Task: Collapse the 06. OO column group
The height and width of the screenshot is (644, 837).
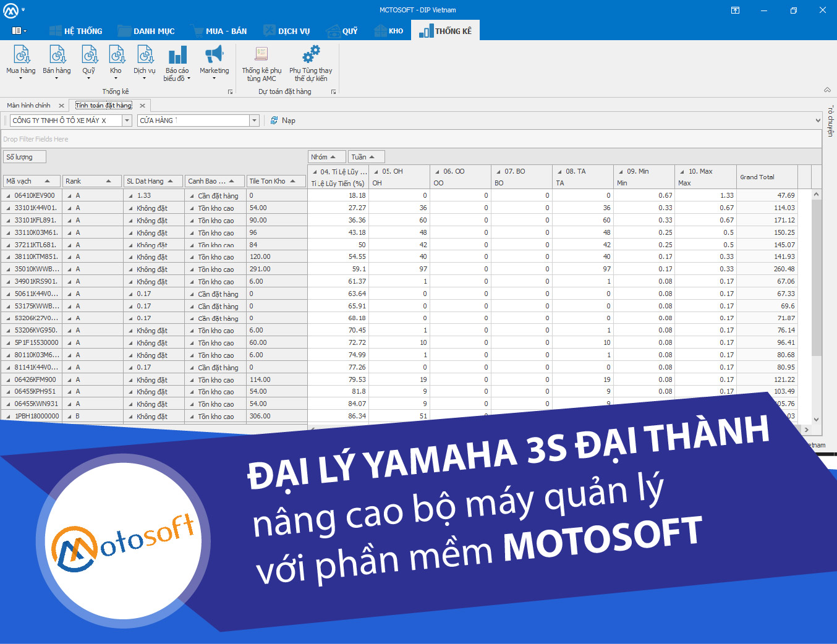Action: coord(438,172)
